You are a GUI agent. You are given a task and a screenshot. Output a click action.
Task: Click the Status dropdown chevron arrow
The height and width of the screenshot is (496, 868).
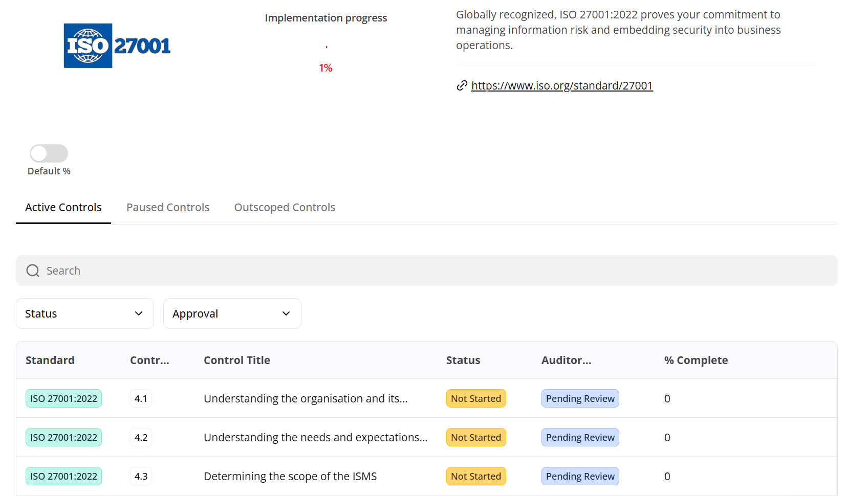(139, 313)
